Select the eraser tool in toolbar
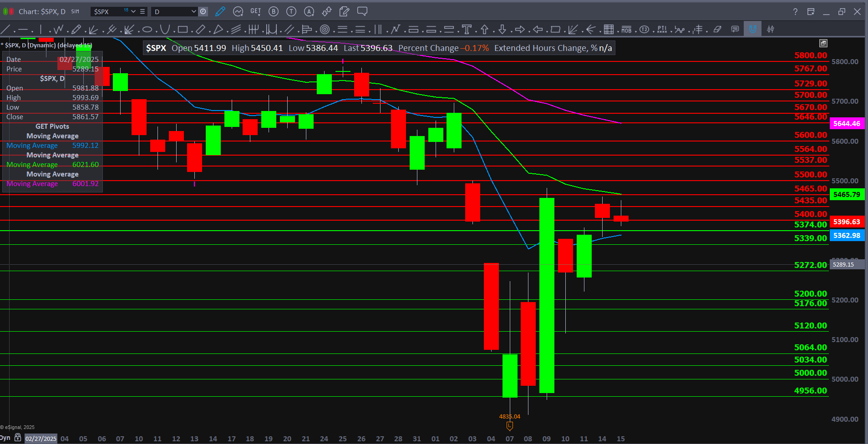 click(717, 30)
